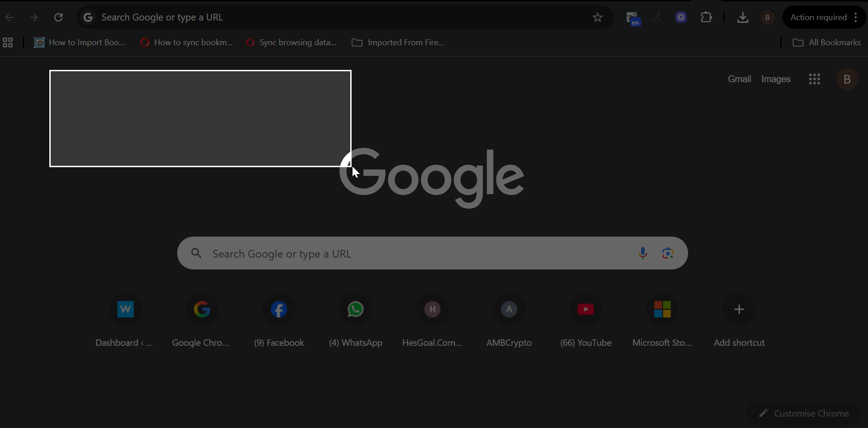Click Customise Chrome button
The image size is (868, 428).
[x=804, y=413]
